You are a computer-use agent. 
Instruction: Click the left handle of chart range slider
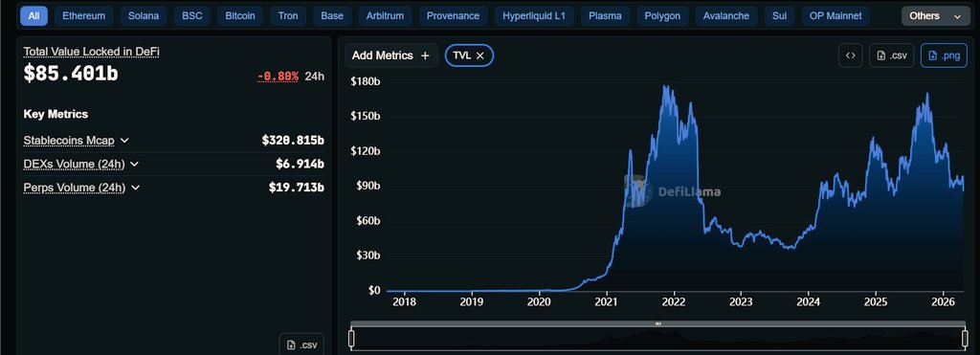[x=351, y=339]
